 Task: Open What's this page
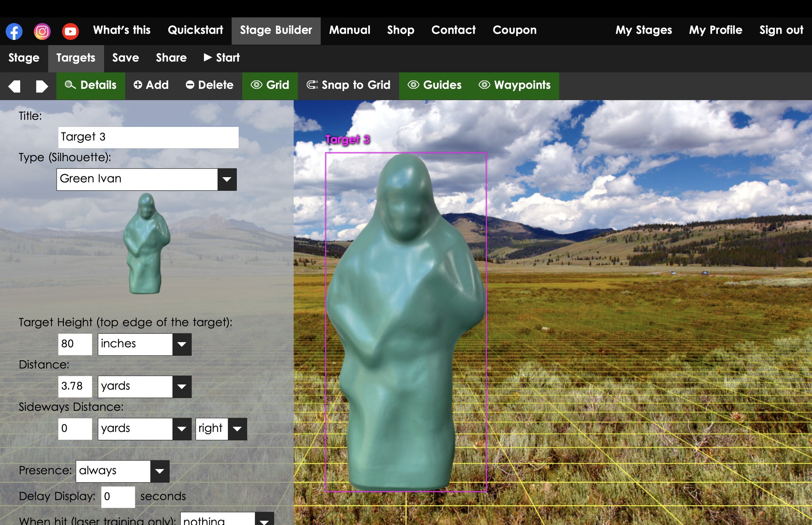click(122, 31)
